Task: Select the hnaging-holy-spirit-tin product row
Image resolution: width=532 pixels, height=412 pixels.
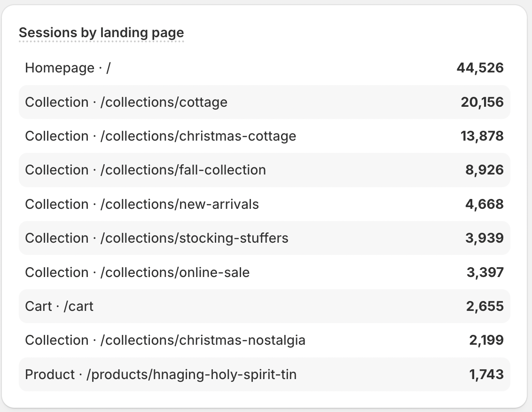Action: coord(161,374)
